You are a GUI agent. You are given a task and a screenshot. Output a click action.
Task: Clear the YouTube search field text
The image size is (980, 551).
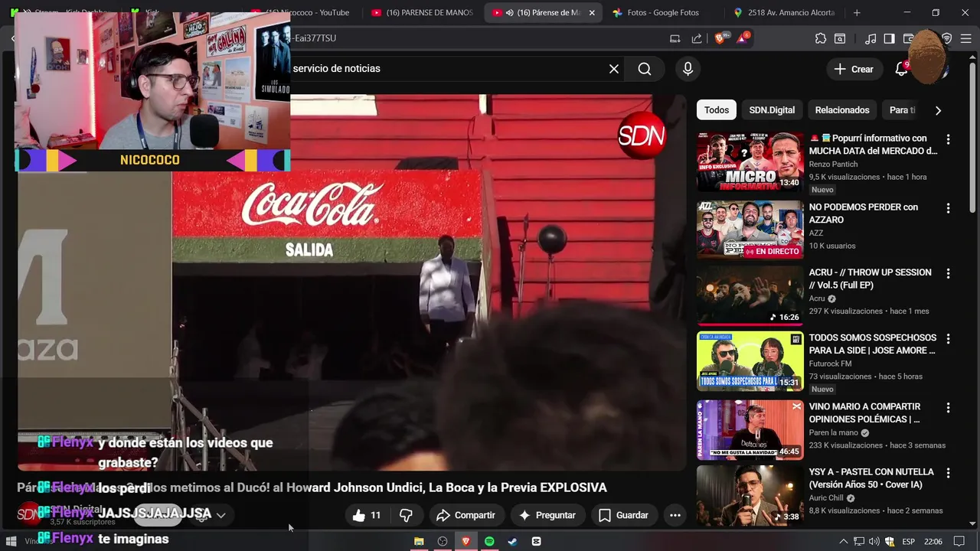tap(614, 69)
